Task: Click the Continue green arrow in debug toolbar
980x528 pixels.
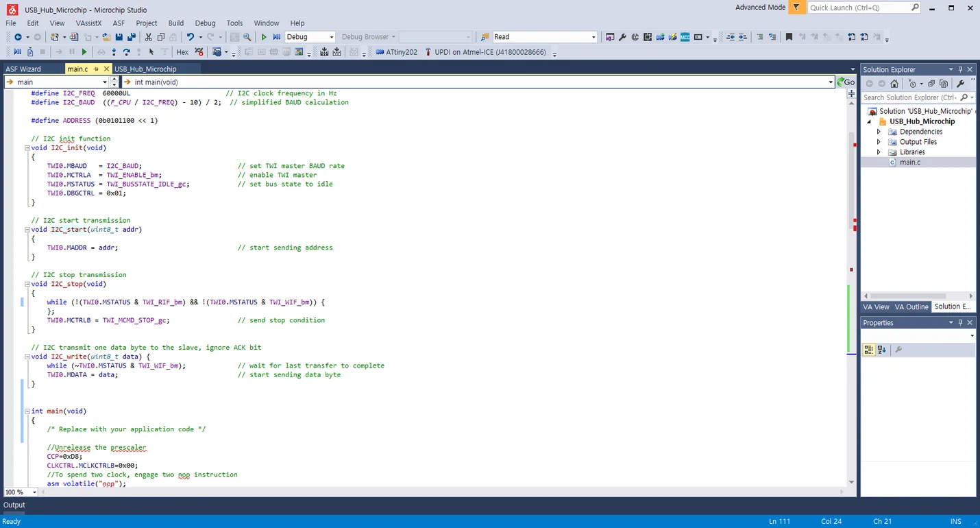Action: [84, 51]
